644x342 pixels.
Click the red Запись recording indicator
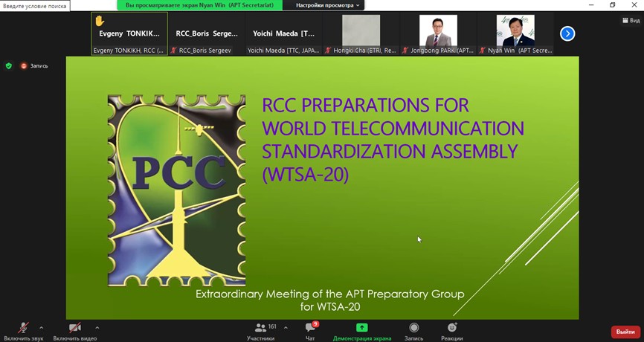(34, 65)
